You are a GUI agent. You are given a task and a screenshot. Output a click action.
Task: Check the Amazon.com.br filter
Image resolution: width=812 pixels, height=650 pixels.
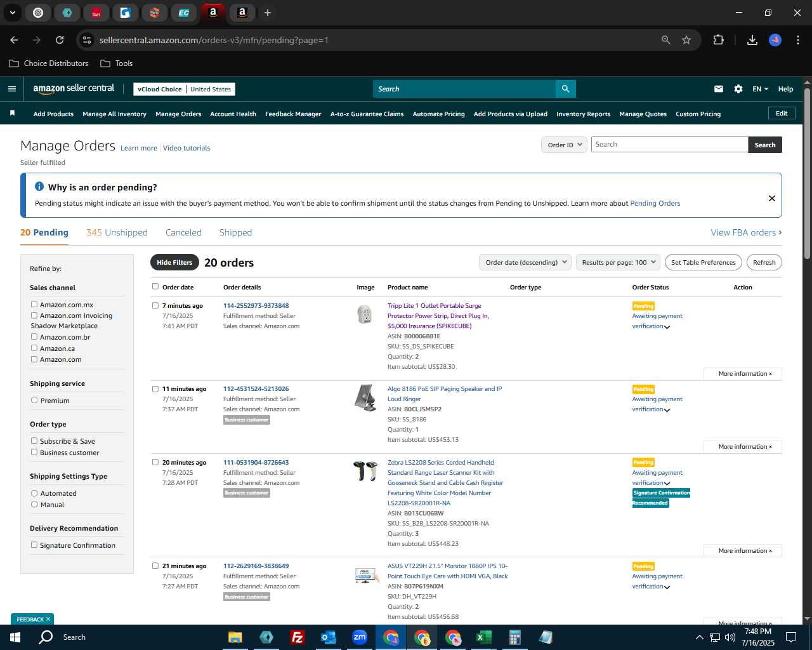click(x=34, y=336)
